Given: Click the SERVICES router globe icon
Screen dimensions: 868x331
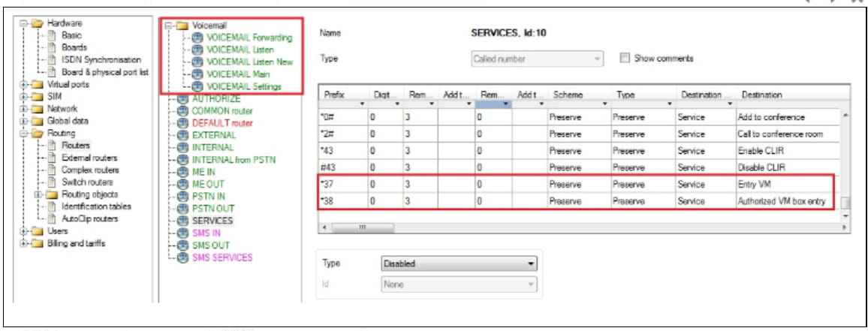Looking at the screenshot, I should (x=183, y=221).
